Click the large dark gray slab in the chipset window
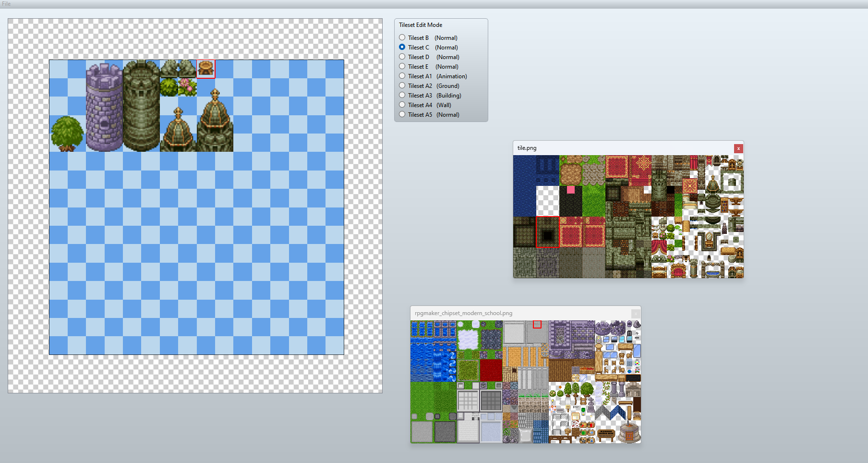The width and height of the screenshot is (868, 463). 445,431
